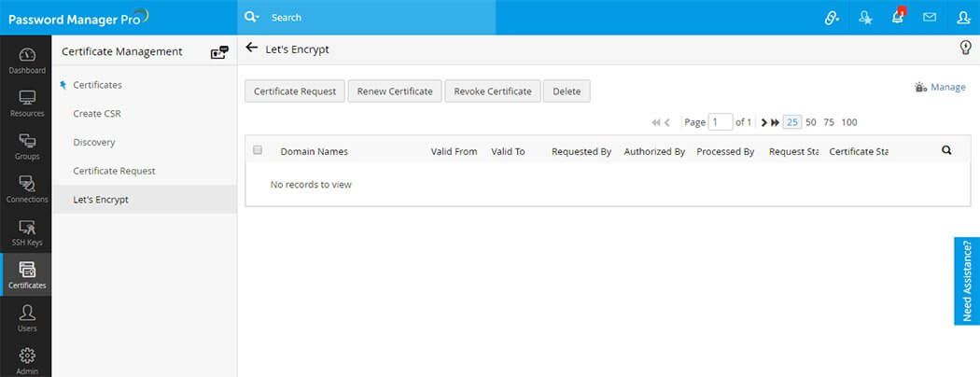
Task: Tick the select-all checkbox in table header
Action: pos(258,150)
